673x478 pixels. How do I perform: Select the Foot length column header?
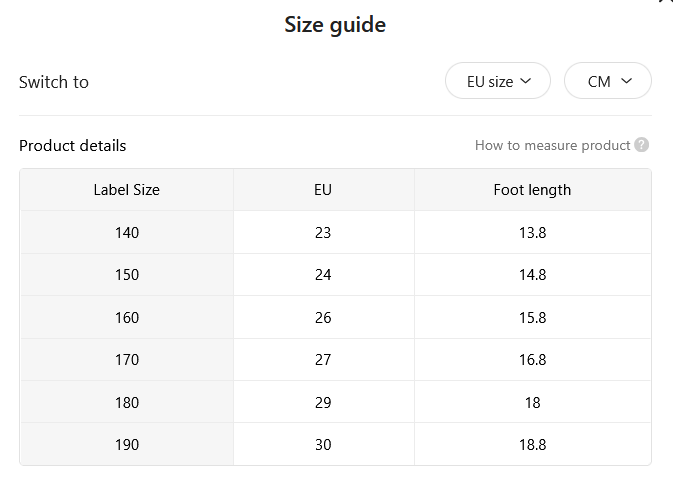[x=533, y=190]
